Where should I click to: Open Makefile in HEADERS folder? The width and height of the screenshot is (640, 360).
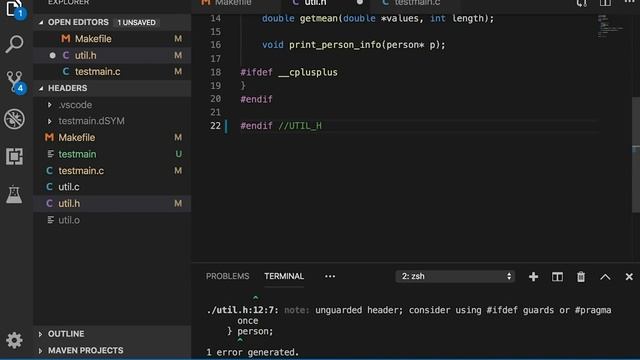point(112,138)
